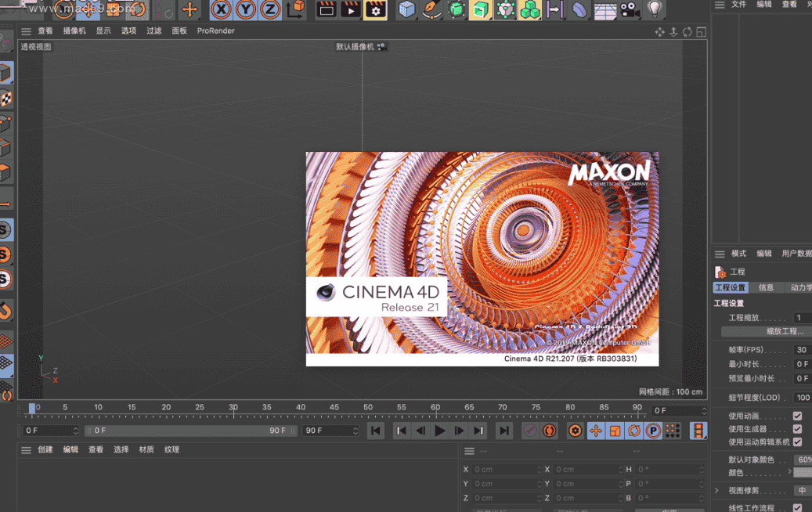
Task: Open the 摄像机 viewport menu
Action: pyautogui.click(x=74, y=31)
